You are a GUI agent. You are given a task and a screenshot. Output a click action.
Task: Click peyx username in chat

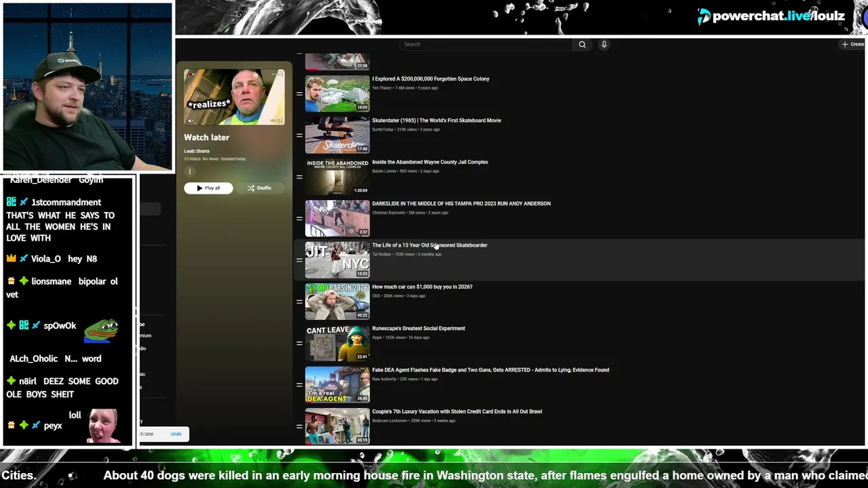53,426
